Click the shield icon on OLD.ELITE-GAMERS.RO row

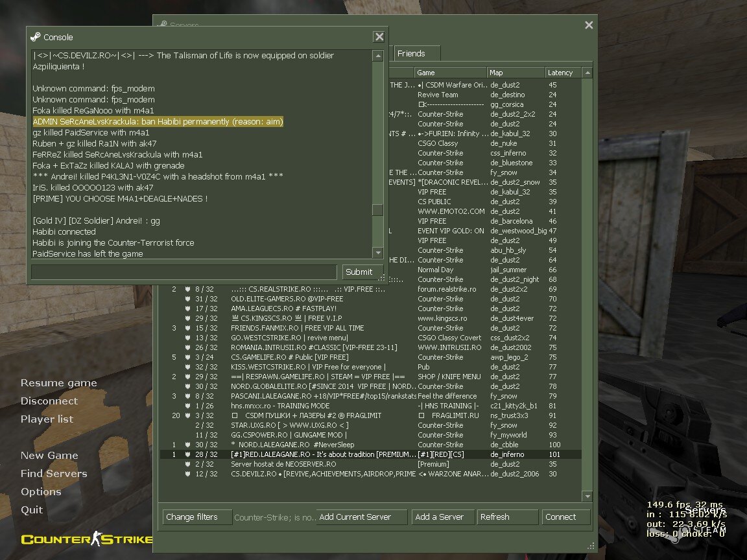tap(187, 299)
